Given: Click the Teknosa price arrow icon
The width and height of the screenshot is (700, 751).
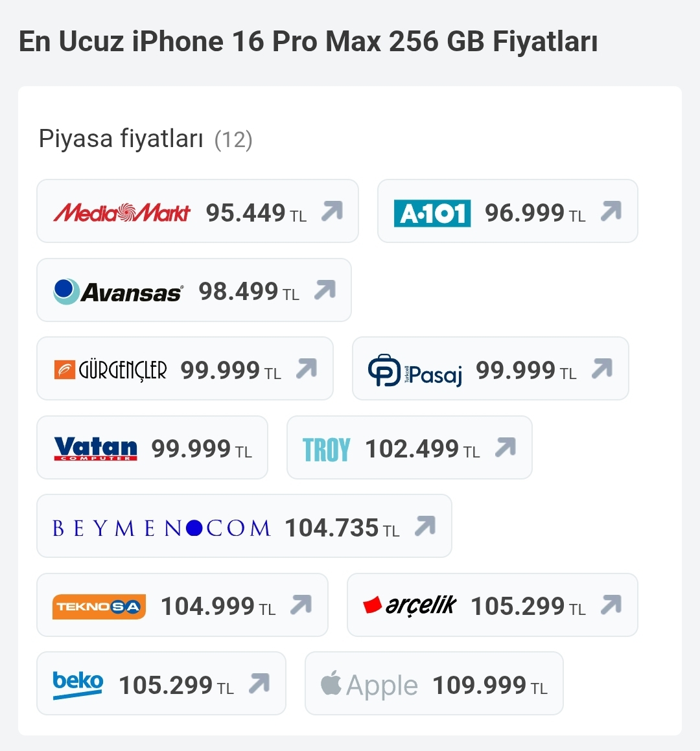Looking at the screenshot, I should click(x=301, y=605).
